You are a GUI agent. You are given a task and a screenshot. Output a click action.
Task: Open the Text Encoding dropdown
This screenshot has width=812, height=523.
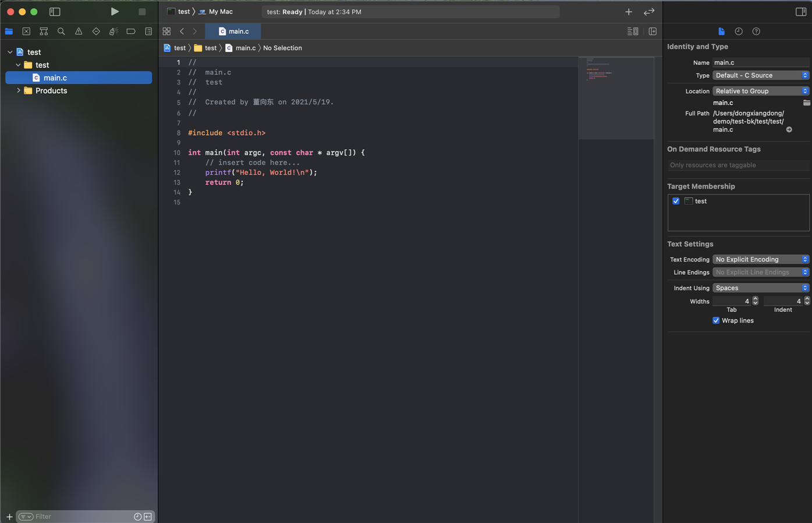[x=761, y=260]
